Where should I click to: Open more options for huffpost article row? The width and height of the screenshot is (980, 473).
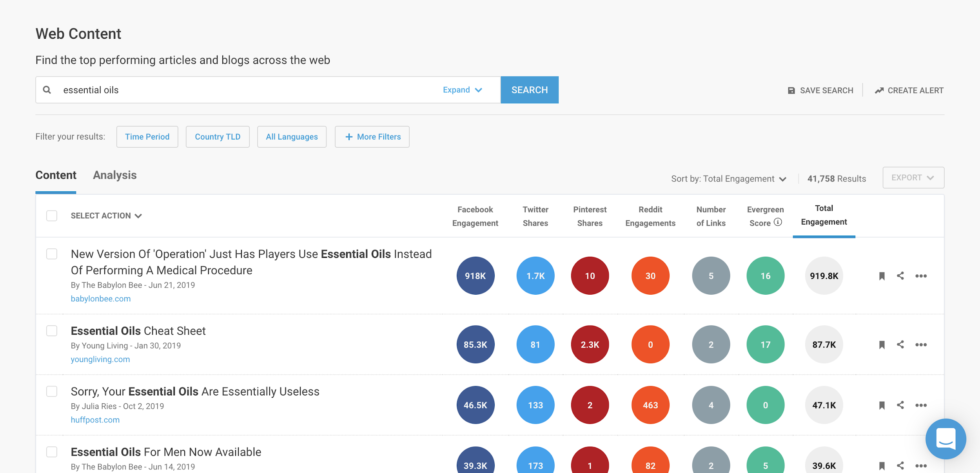point(921,405)
